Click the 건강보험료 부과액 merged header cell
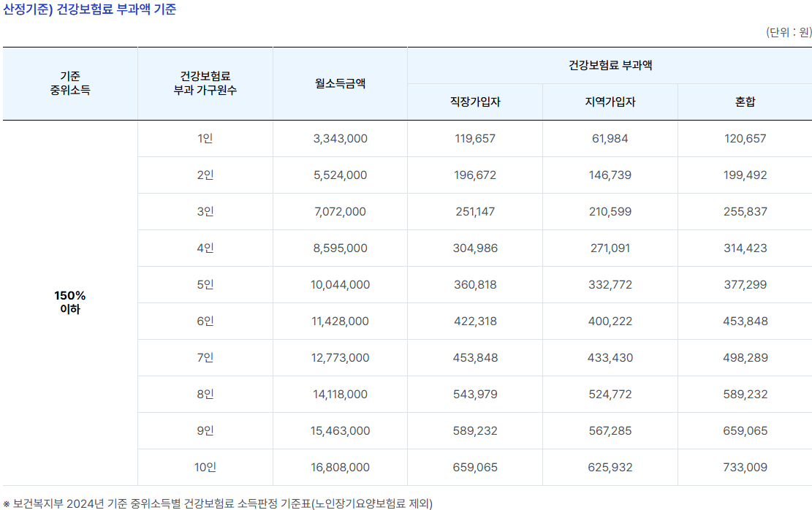Viewport: 812px width, 510px height. [x=609, y=63]
